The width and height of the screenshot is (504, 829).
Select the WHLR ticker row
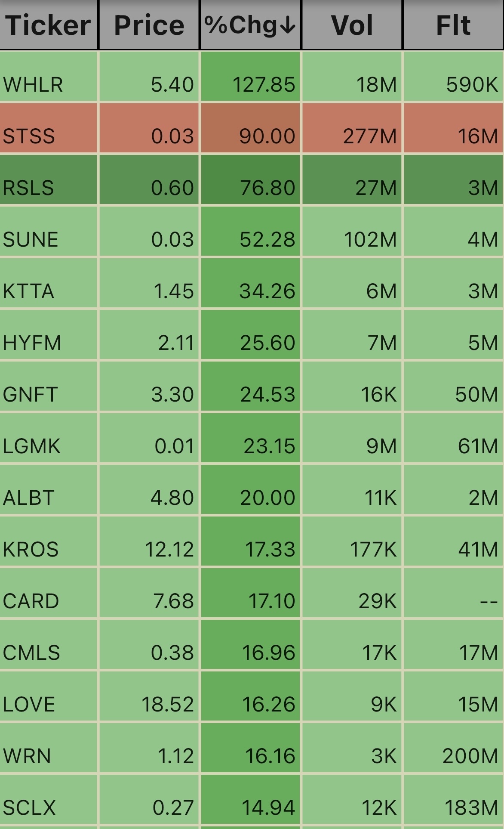tap(33, 84)
